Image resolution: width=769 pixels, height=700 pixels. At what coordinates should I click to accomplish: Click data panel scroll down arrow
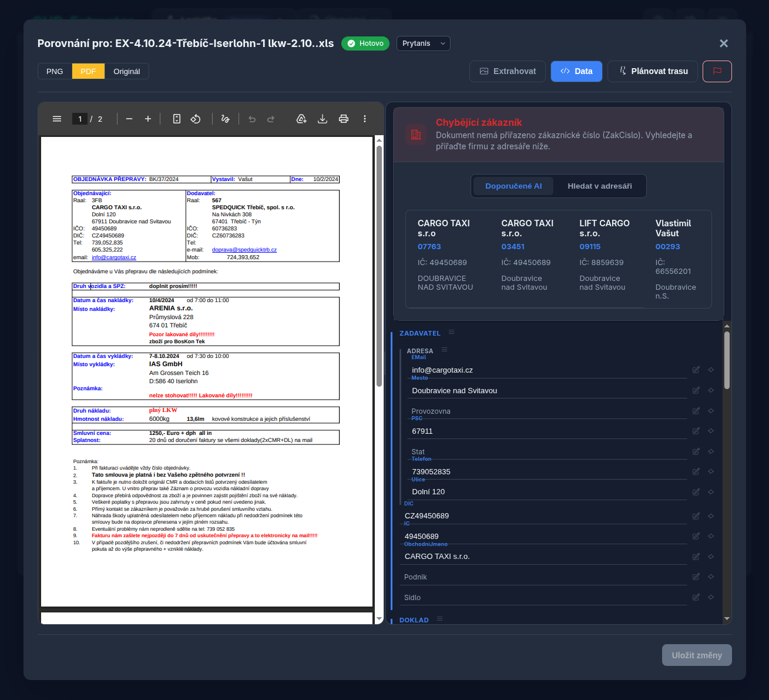click(727, 619)
